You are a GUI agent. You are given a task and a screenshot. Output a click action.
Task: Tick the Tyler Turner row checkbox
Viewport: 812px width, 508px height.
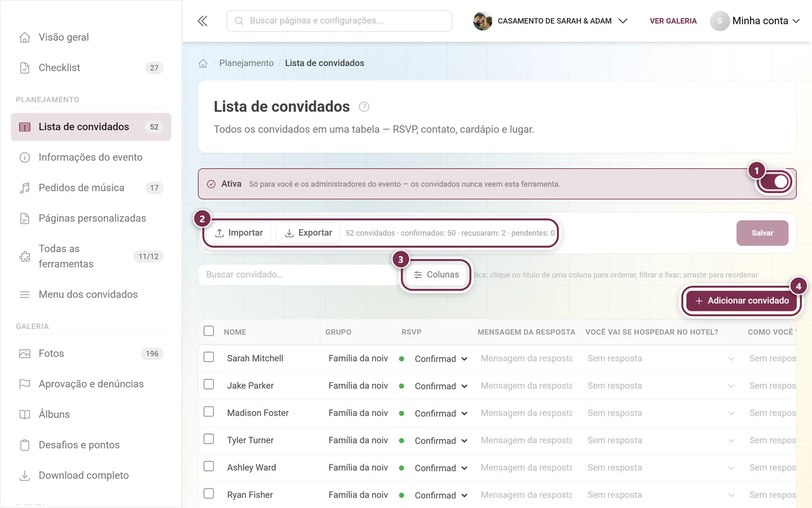tap(209, 439)
